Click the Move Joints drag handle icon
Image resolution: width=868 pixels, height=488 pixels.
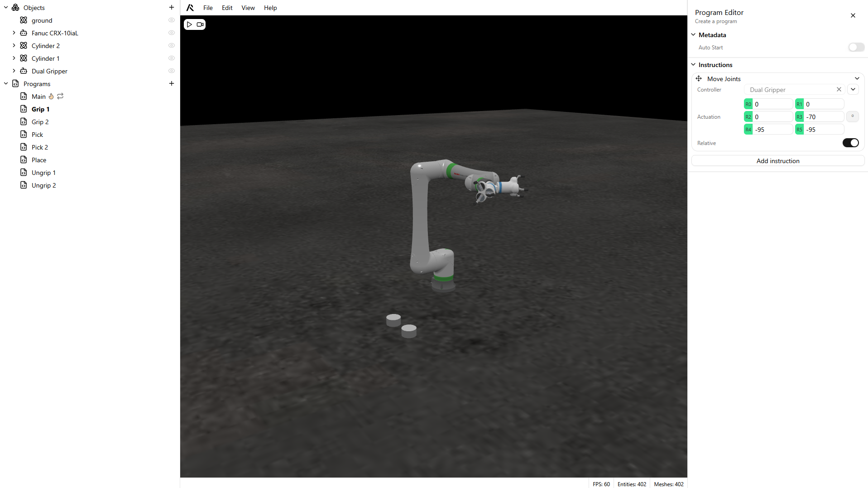coord(699,79)
